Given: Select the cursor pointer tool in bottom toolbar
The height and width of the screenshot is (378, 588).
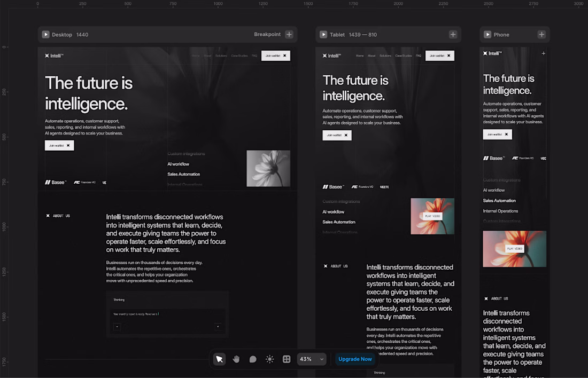Looking at the screenshot, I should tap(219, 359).
